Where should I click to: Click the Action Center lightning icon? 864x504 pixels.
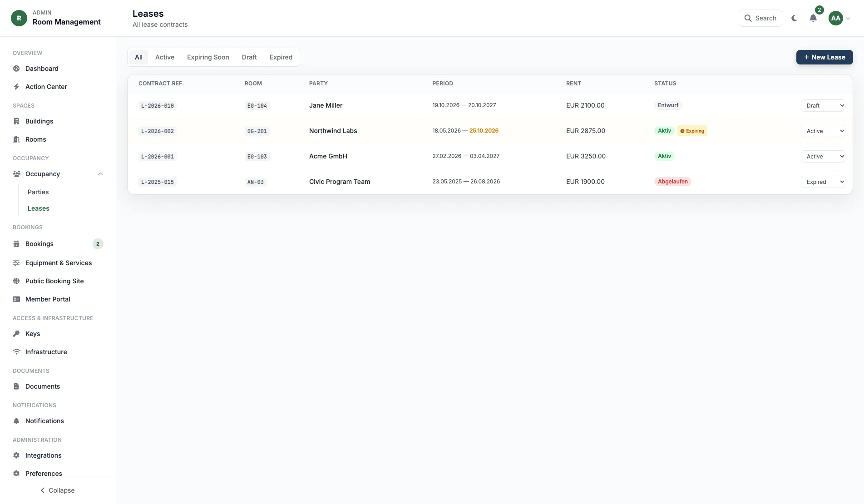(16, 87)
